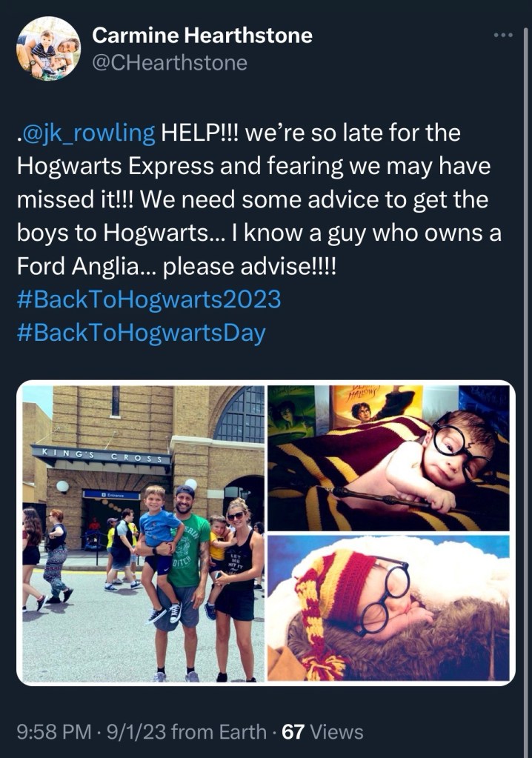The height and width of the screenshot is (758, 532).
Task: View the 67 Views analytics count
Action: tap(322, 732)
